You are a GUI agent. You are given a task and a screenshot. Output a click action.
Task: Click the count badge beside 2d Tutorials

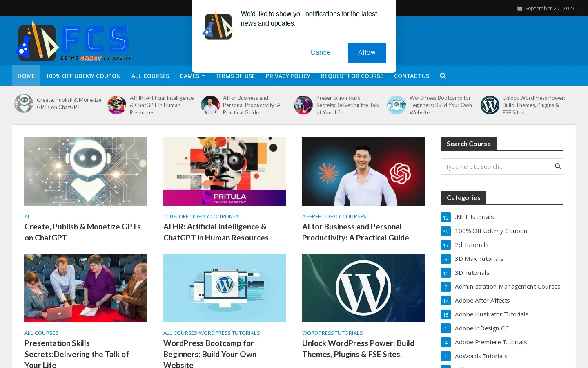click(446, 245)
